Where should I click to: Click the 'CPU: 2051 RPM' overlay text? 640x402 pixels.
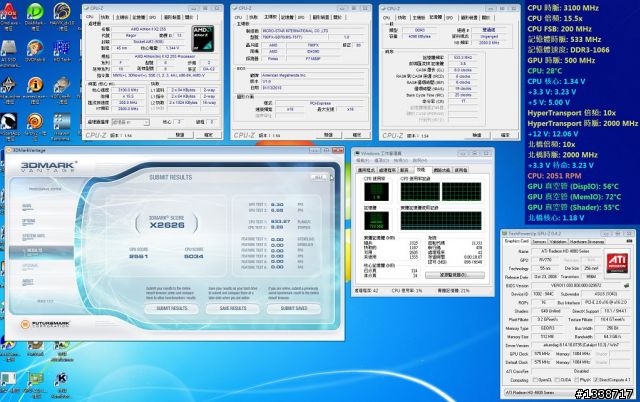click(554, 176)
